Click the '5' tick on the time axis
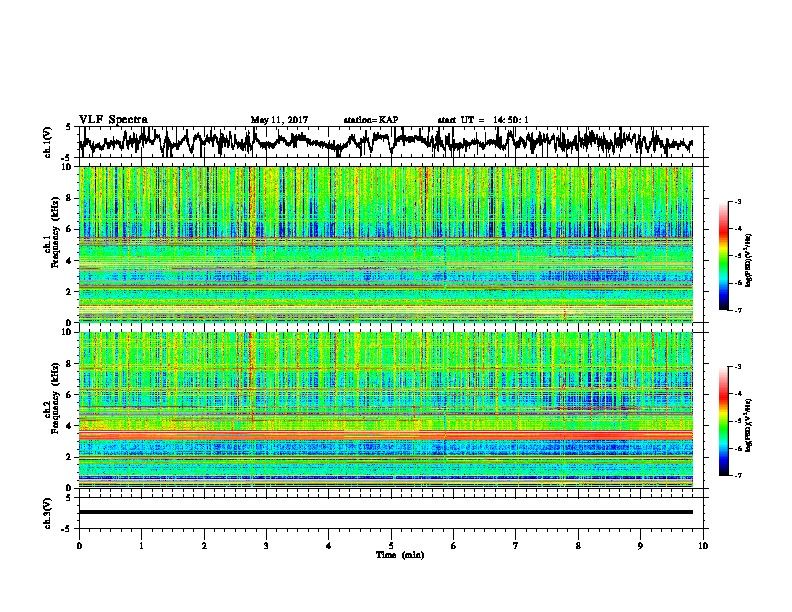Image resolution: width=792 pixels, height=612 pixels. (391, 546)
